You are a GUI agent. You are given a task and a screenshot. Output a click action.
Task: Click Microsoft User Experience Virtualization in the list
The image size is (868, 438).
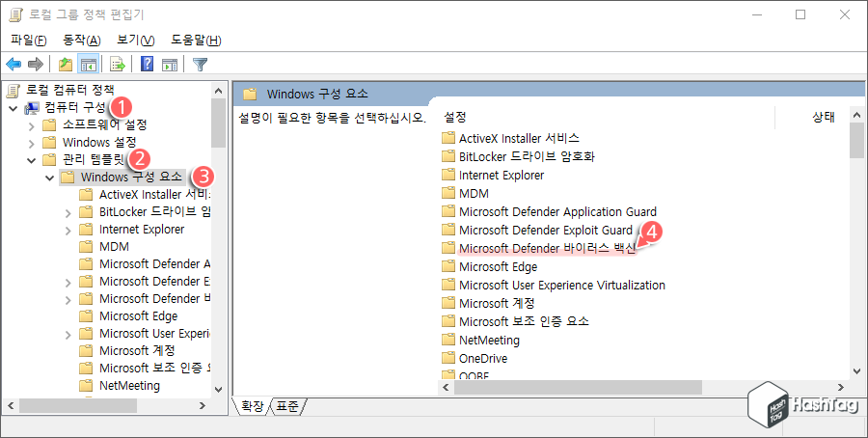pos(562,286)
